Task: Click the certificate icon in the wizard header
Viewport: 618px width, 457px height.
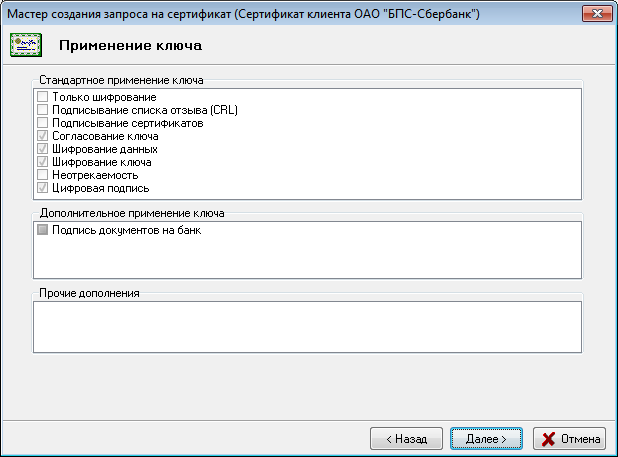Action: [x=25, y=45]
